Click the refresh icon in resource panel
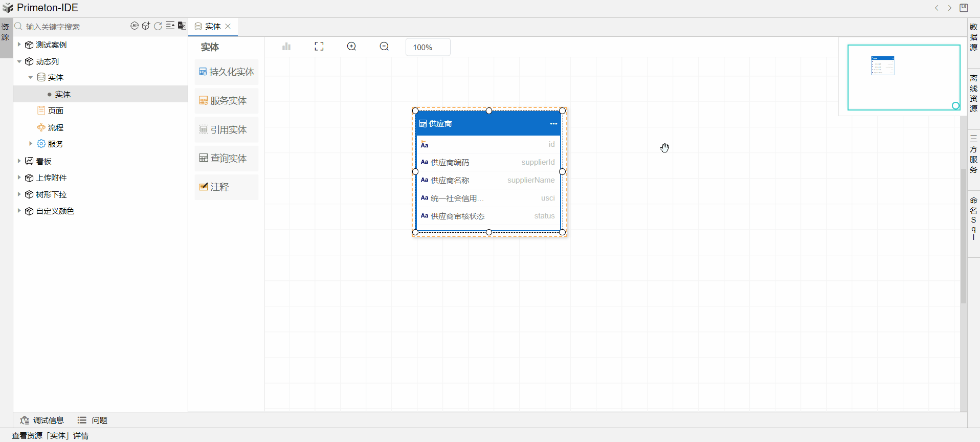This screenshot has height=442, width=980. (158, 26)
